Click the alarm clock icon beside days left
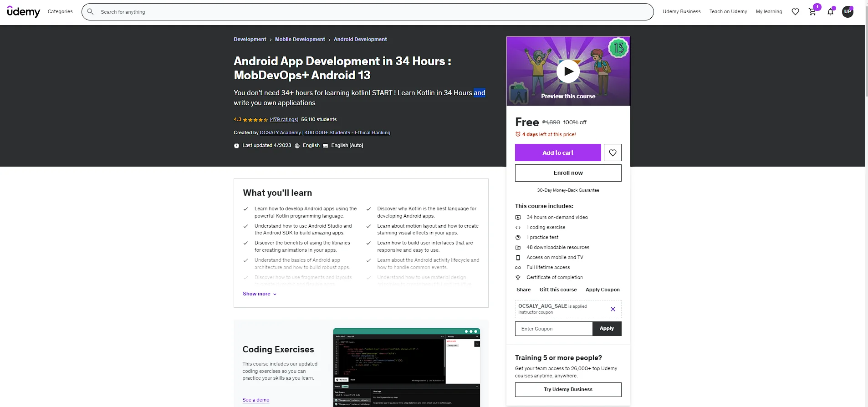The height and width of the screenshot is (407, 868). coord(518,134)
